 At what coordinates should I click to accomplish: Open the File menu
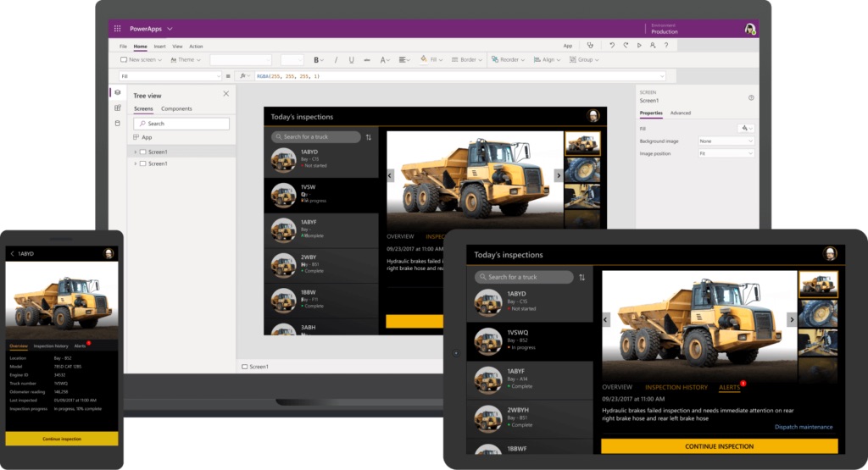click(x=124, y=47)
